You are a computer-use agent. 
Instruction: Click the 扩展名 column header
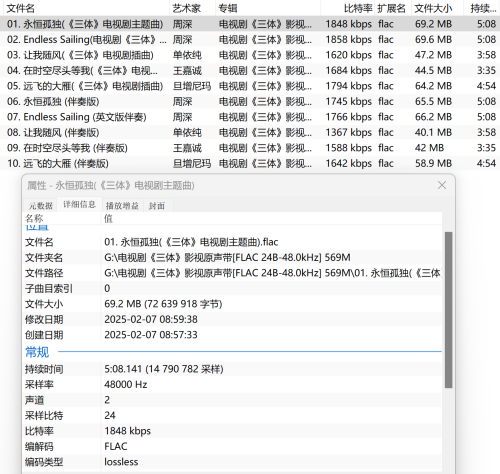[393, 8]
